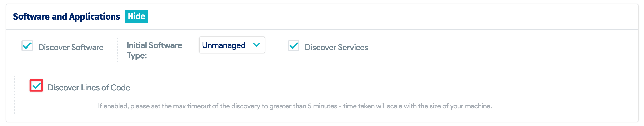Click the word Type: under Initial Software
The height and width of the screenshot is (126, 644).
[x=137, y=56]
